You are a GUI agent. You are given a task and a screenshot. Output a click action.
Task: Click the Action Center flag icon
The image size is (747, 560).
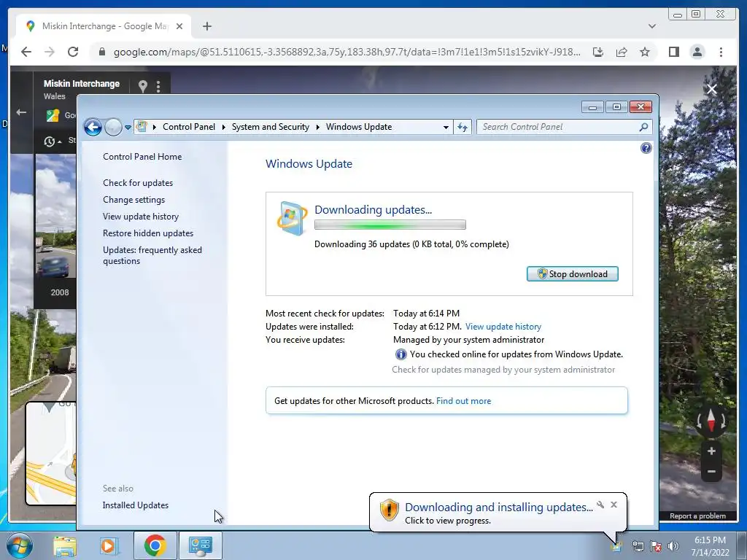pos(656,546)
